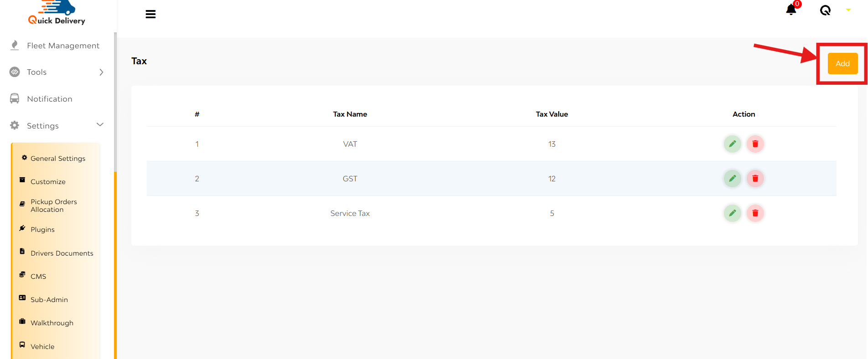
Task: Delete the VAT tax row
Action: tap(755, 144)
